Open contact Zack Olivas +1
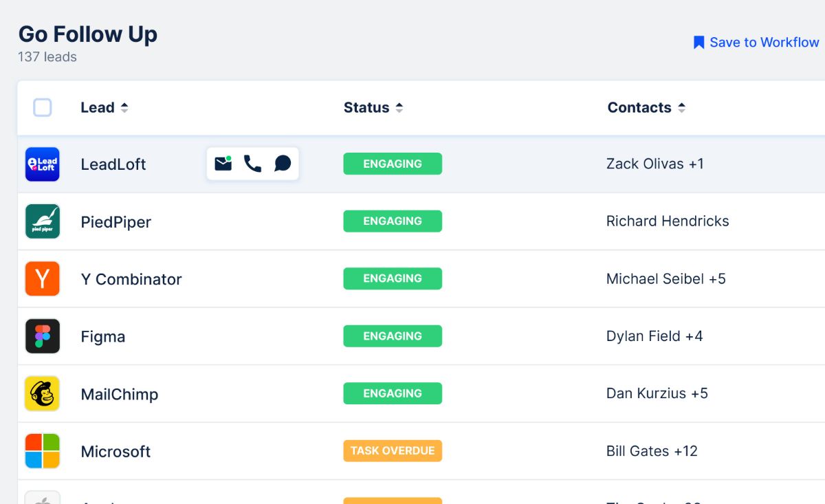 655,164
